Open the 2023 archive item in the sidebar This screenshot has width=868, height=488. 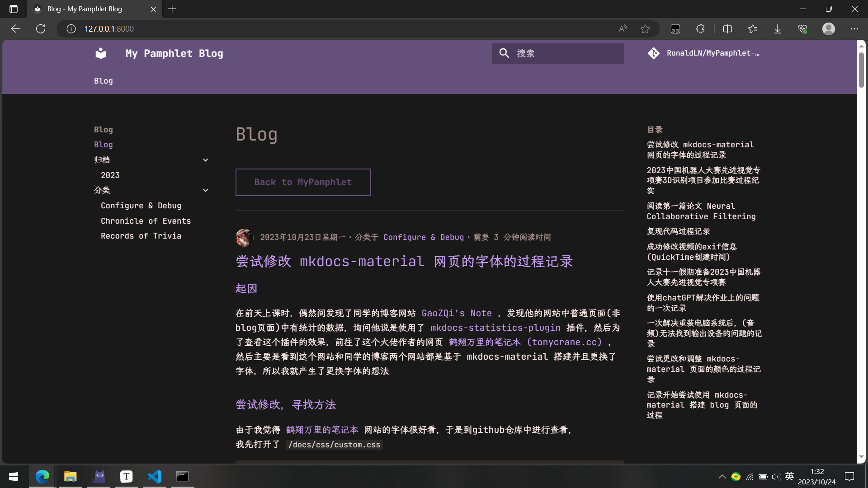coord(110,175)
